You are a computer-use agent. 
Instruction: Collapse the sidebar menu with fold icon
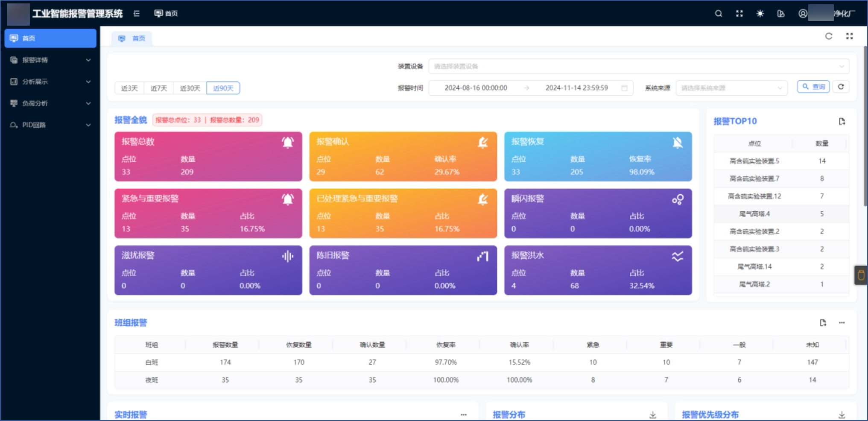[137, 14]
